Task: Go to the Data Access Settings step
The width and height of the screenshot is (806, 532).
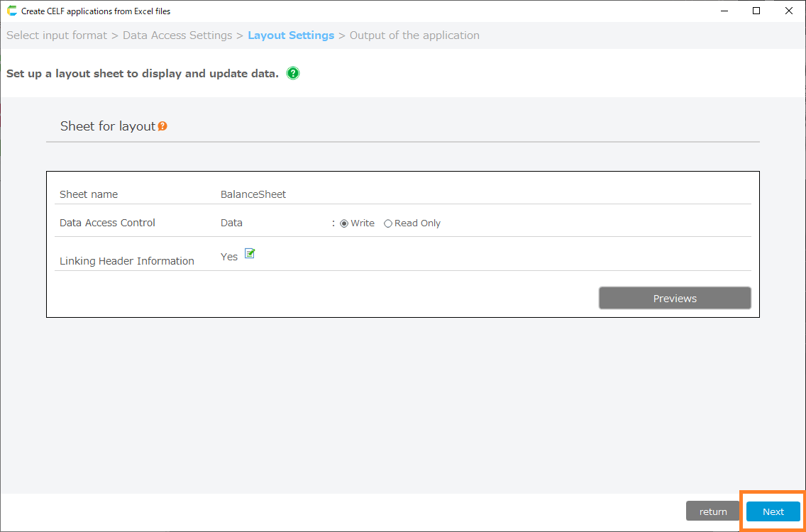Action: tap(177, 35)
